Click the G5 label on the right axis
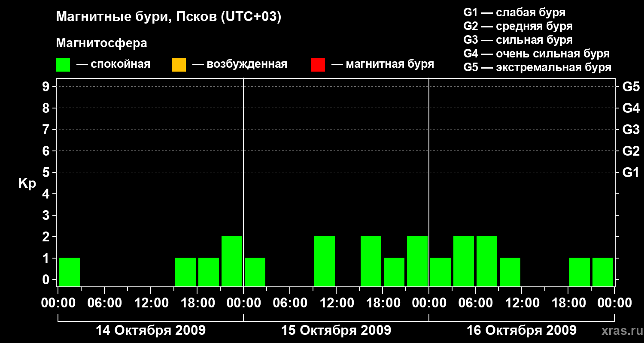 click(x=631, y=87)
